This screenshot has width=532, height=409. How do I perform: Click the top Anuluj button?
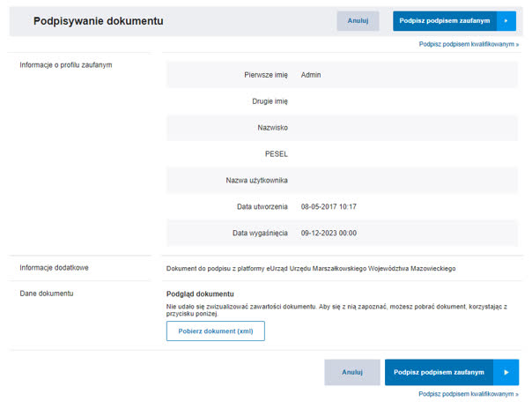pyautogui.click(x=358, y=21)
